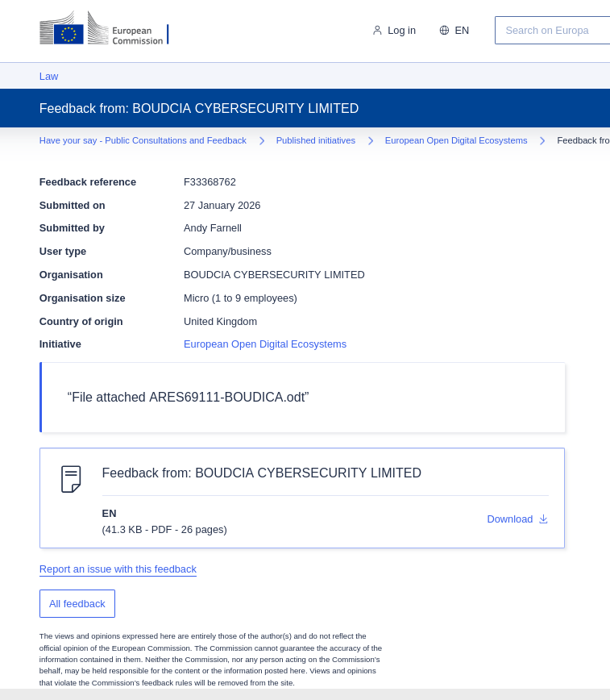
Task: Click the chevron after Published initiatives
Action: [371, 140]
